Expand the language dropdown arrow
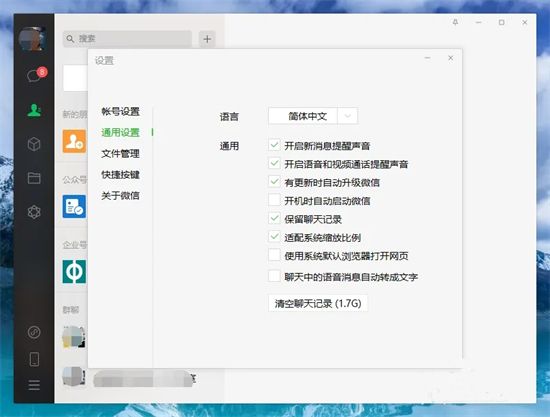Image resolution: width=550 pixels, height=417 pixels. (x=348, y=116)
